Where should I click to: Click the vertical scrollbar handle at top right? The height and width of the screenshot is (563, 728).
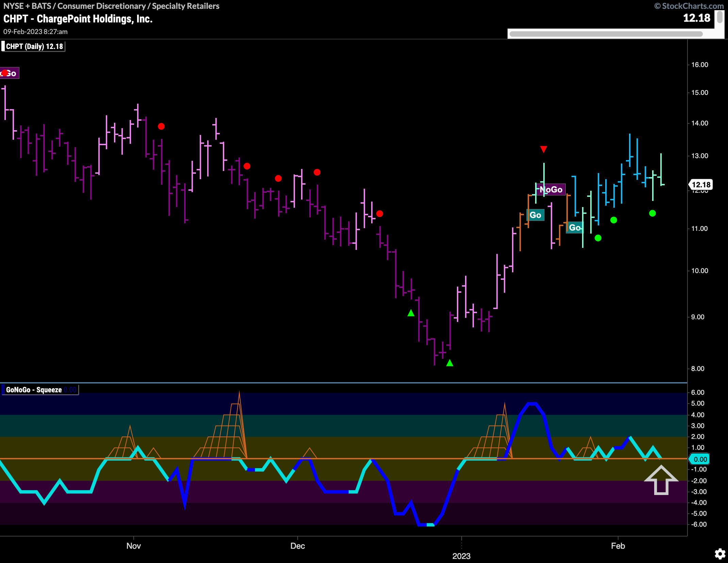pos(720,17)
